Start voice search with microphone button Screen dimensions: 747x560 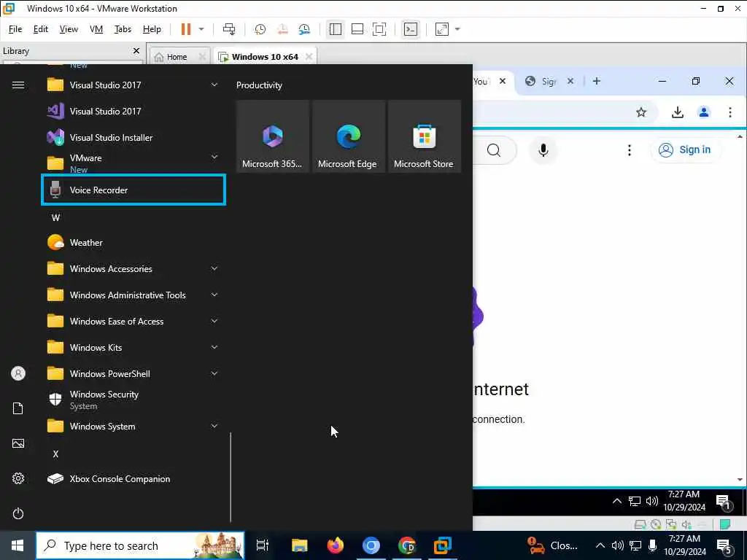(543, 150)
